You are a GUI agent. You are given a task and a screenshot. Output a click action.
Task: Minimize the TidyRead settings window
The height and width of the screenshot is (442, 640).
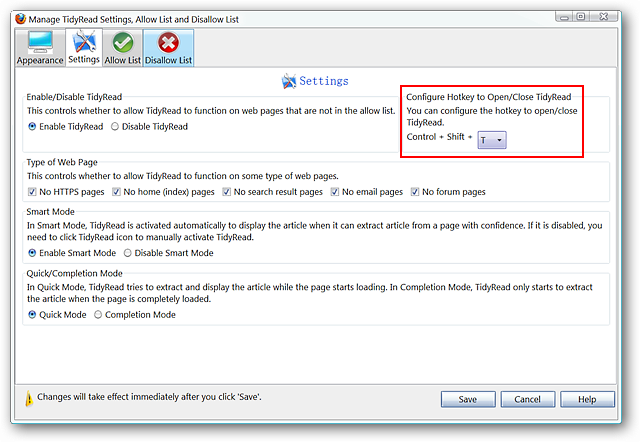coord(564,17)
